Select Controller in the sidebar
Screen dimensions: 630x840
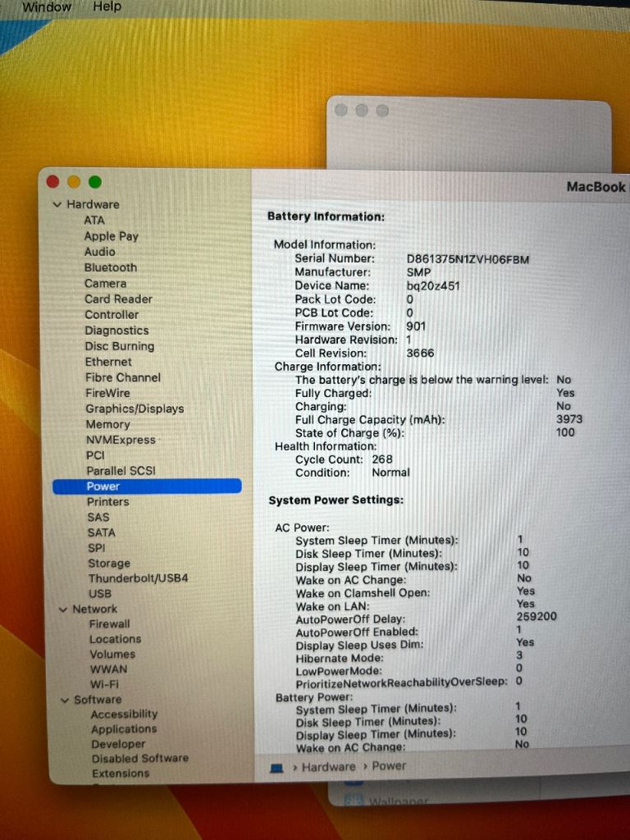112,314
